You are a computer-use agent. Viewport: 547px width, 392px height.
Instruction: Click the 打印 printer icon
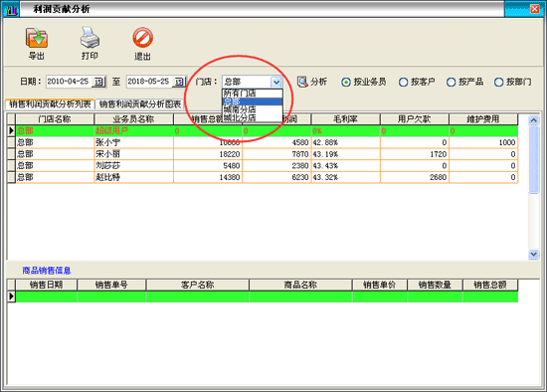pos(90,38)
